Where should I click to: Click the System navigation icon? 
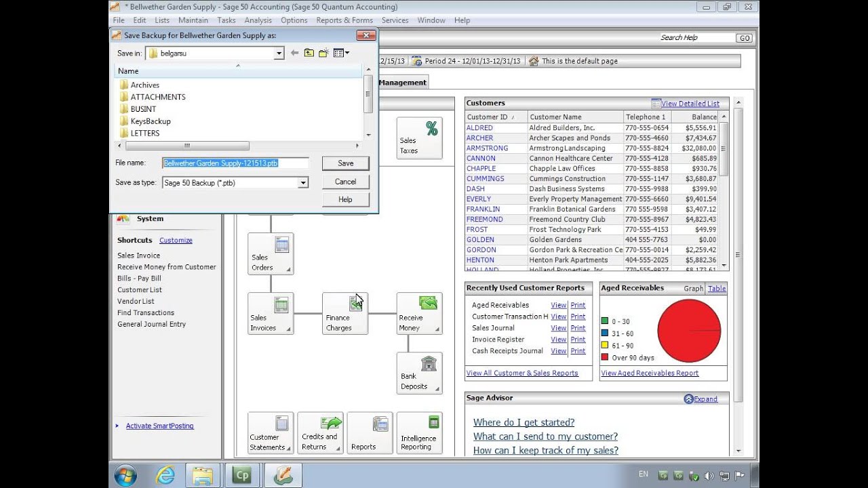123,218
